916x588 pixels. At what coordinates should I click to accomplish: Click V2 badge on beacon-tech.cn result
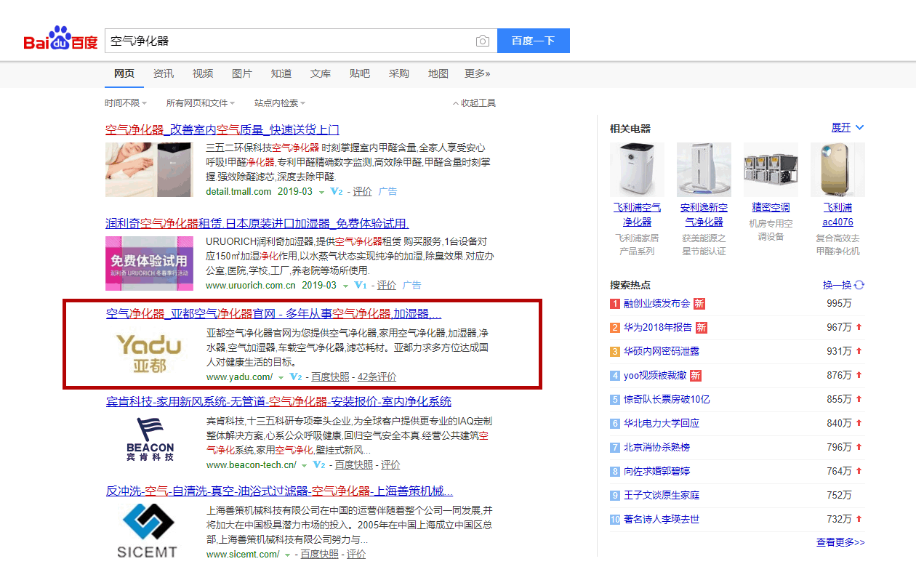pos(318,465)
